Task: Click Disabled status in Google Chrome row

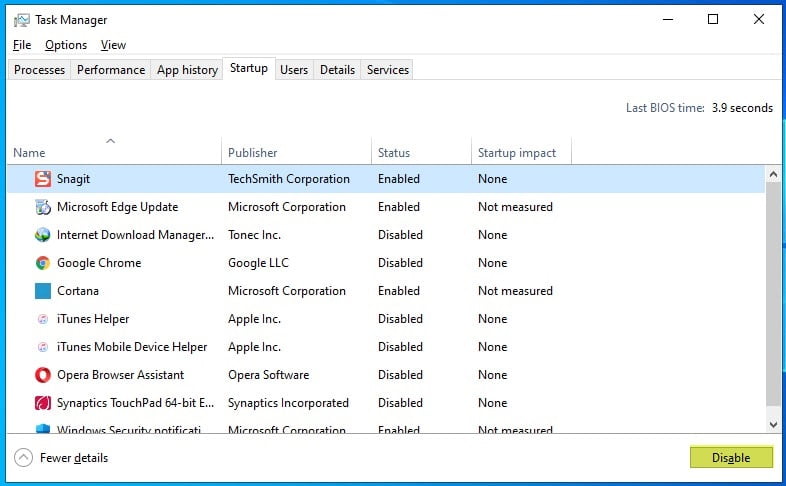Action: pos(400,263)
